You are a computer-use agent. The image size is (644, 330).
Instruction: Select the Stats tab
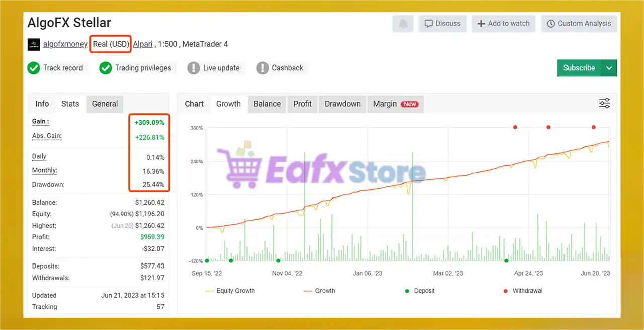point(70,104)
